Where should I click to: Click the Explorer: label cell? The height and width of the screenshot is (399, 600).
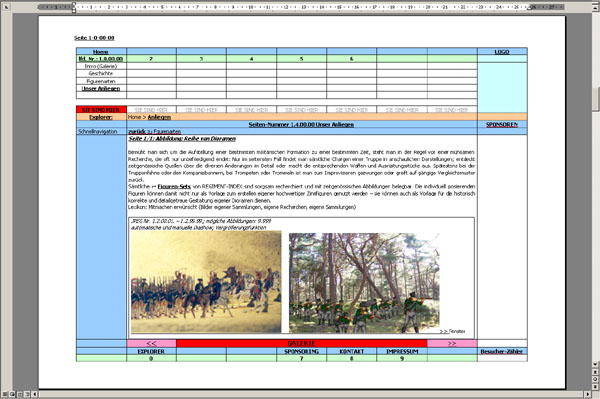point(101,117)
